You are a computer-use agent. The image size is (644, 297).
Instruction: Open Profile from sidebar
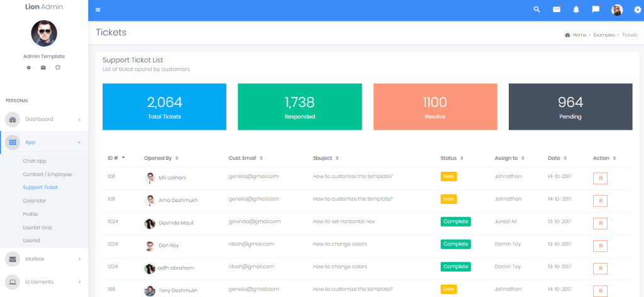coord(30,214)
